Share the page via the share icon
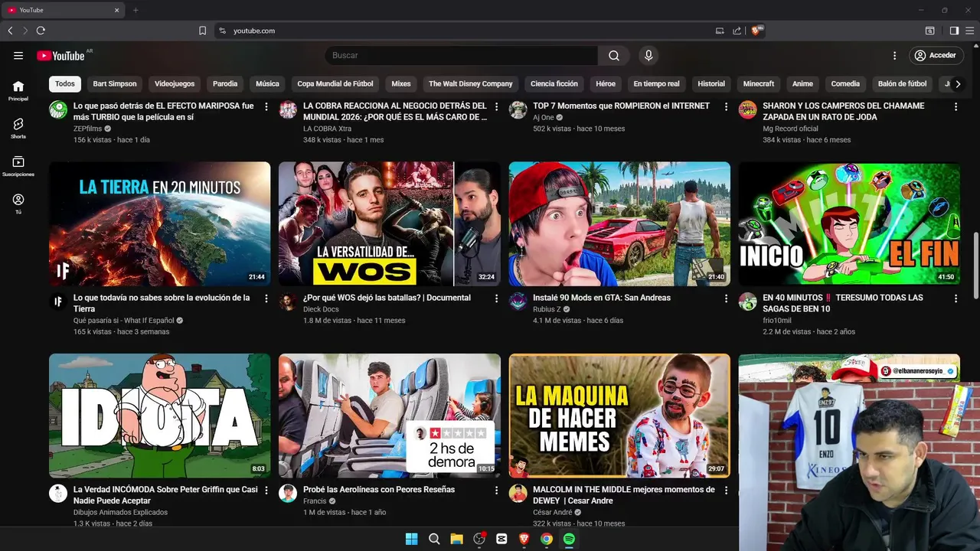 [x=737, y=31]
